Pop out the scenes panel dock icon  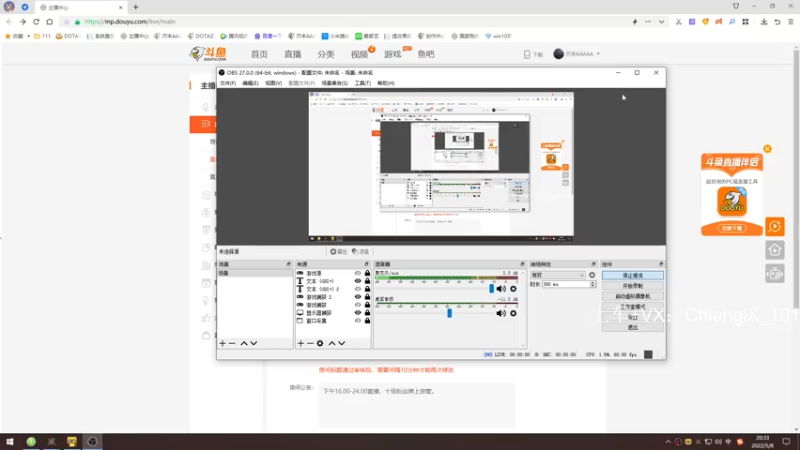[x=288, y=264]
